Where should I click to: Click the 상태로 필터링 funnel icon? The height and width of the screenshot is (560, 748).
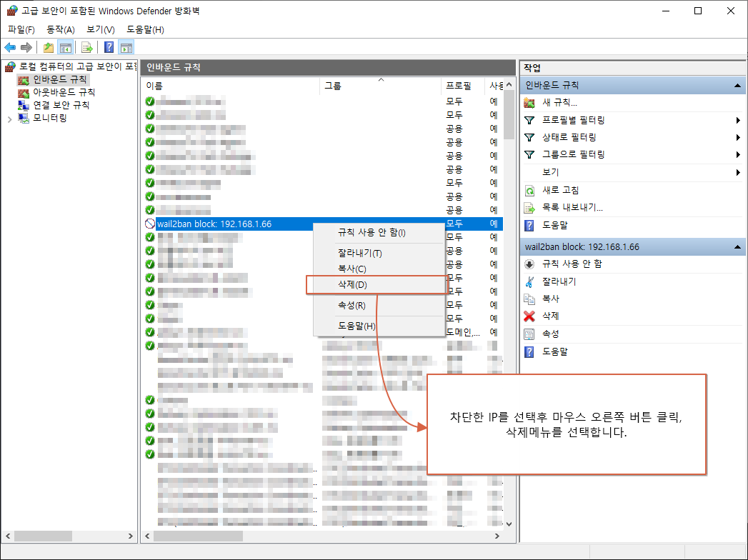pyautogui.click(x=529, y=137)
